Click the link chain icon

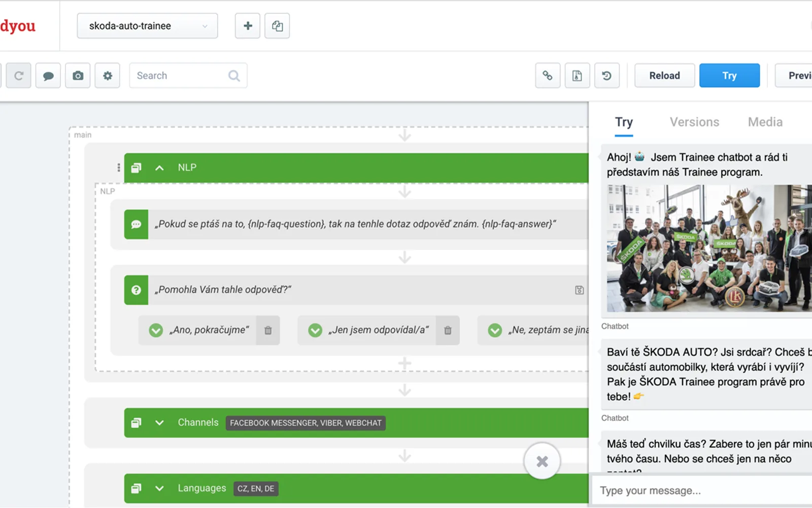(x=548, y=76)
